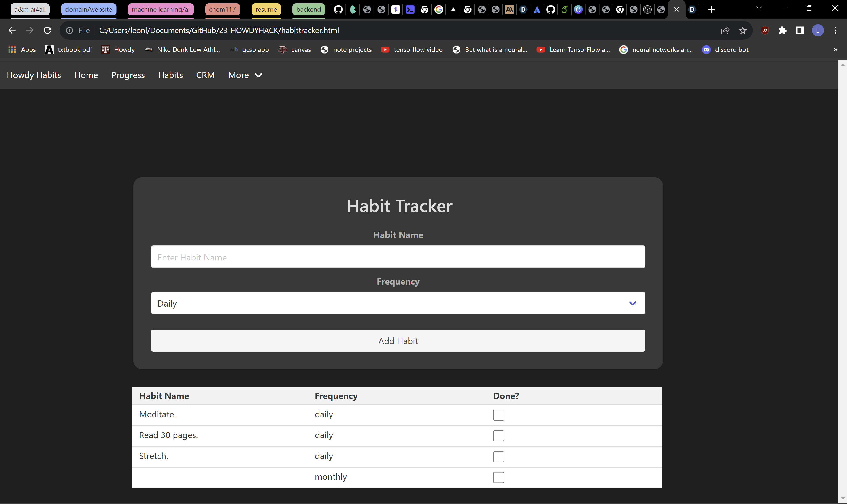Click the Apps grid icon
The height and width of the screenshot is (504, 847).
tap(12, 49)
